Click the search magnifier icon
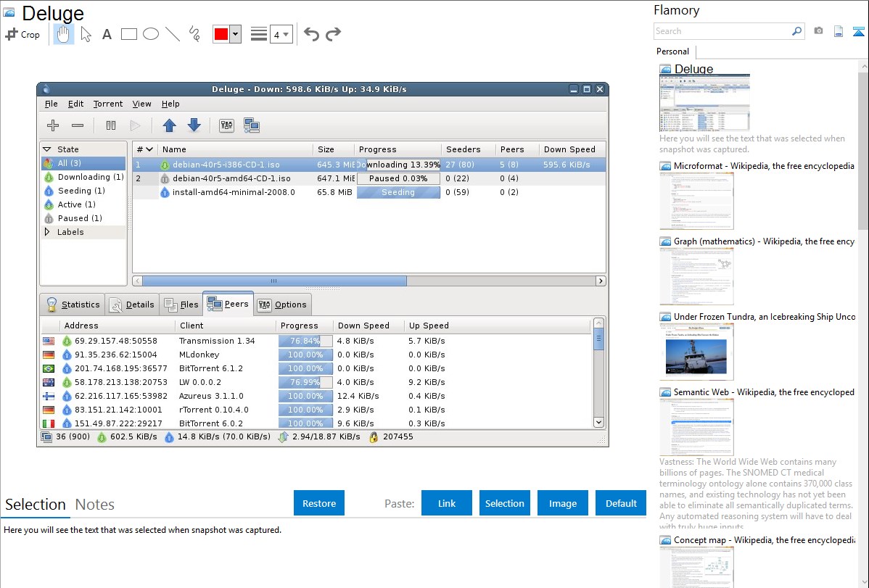Screen dimensions: 869x588 point(796,31)
